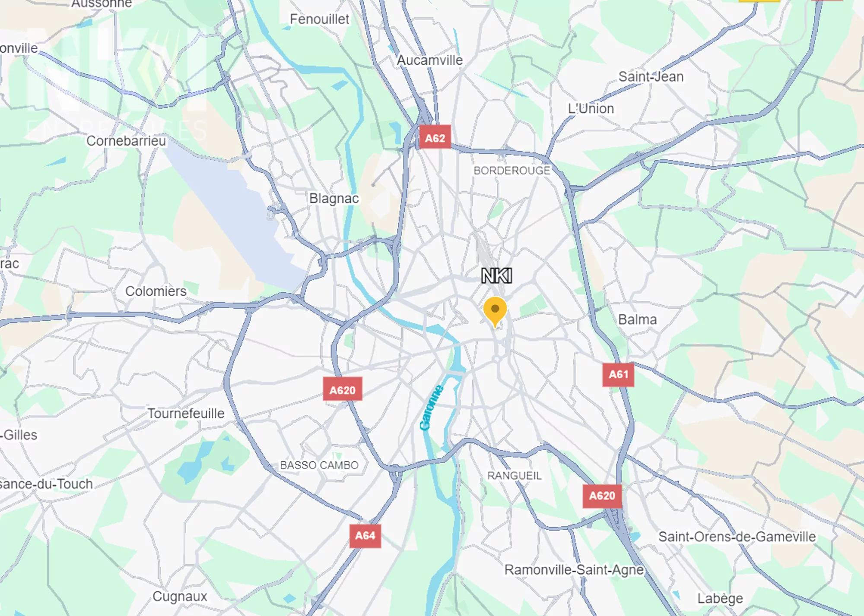Click the Garonne river label
The width and height of the screenshot is (864, 616).
pyautogui.click(x=431, y=407)
